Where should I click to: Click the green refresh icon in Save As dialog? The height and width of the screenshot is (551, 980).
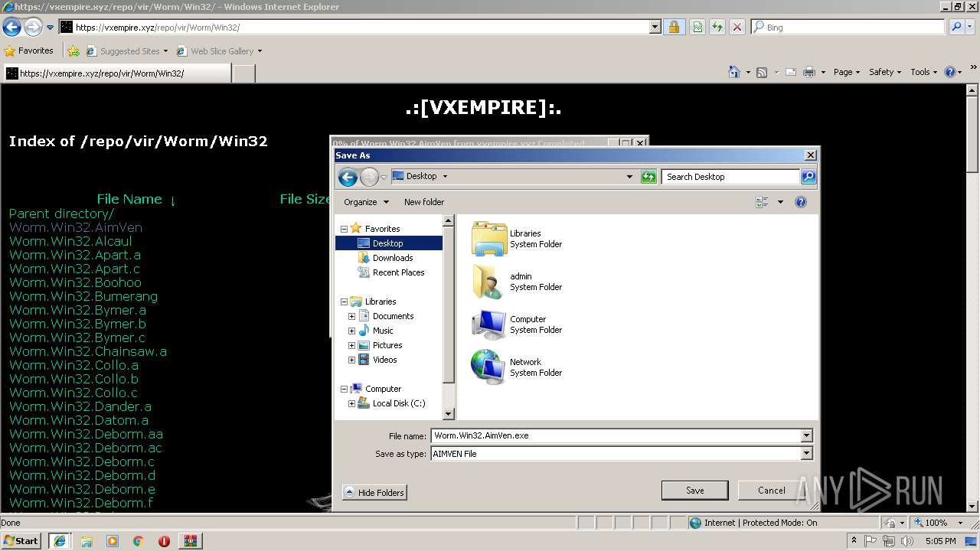(648, 177)
